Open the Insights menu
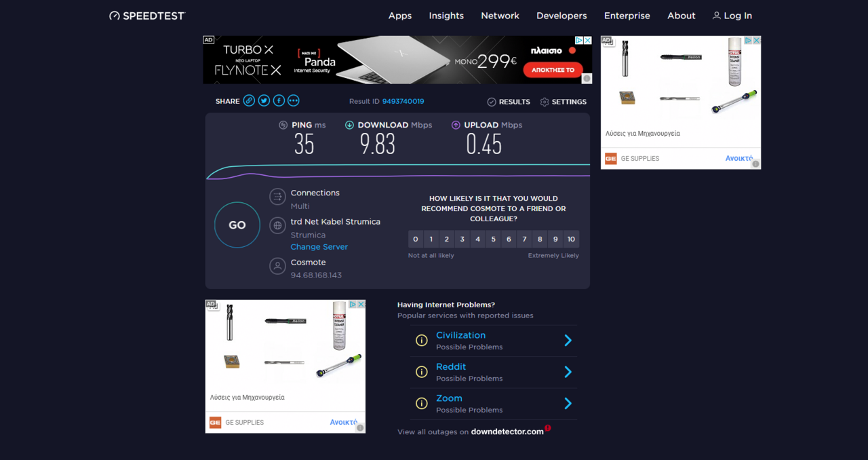The width and height of the screenshot is (868, 460). 446,16
